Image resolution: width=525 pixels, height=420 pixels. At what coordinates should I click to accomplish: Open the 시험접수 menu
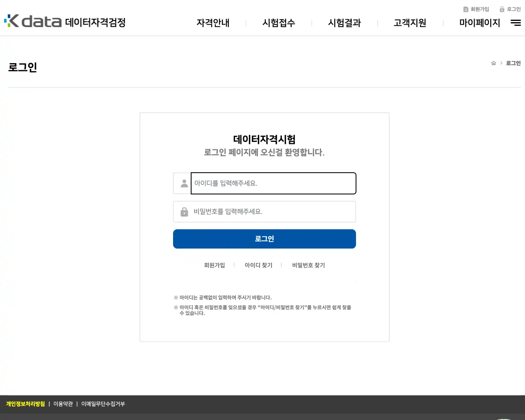pos(278,23)
